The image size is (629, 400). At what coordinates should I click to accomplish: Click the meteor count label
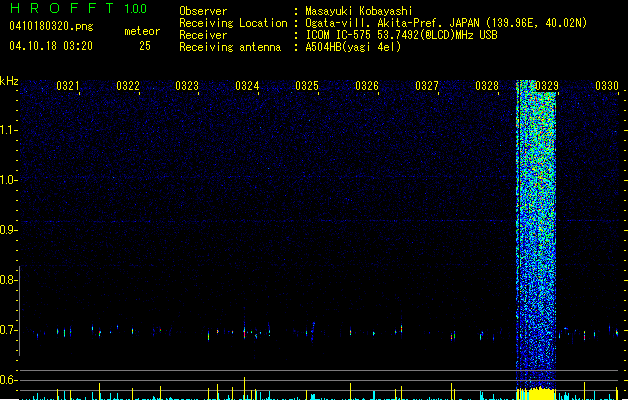(x=142, y=31)
